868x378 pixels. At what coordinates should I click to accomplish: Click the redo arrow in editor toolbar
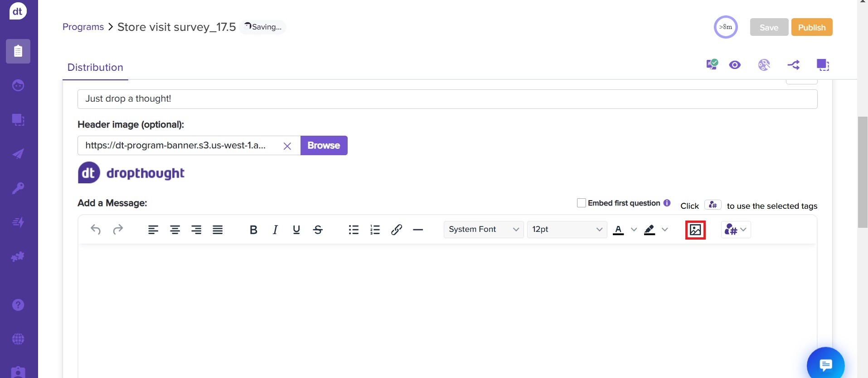[x=118, y=230]
